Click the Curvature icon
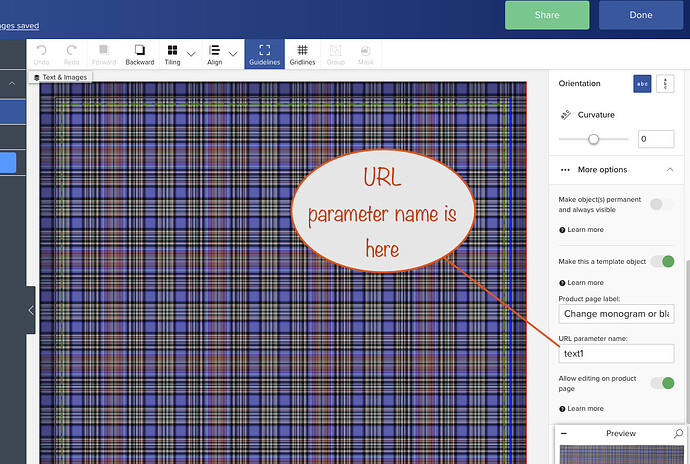 [565, 115]
